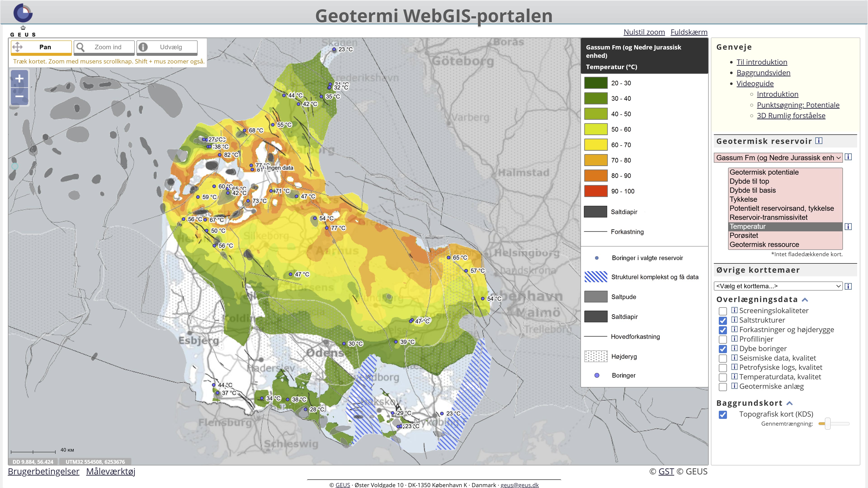The height and width of the screenshot is (488, 868).
Task: Collapse the Baggrundskort section
Action: tap(790, 404)
